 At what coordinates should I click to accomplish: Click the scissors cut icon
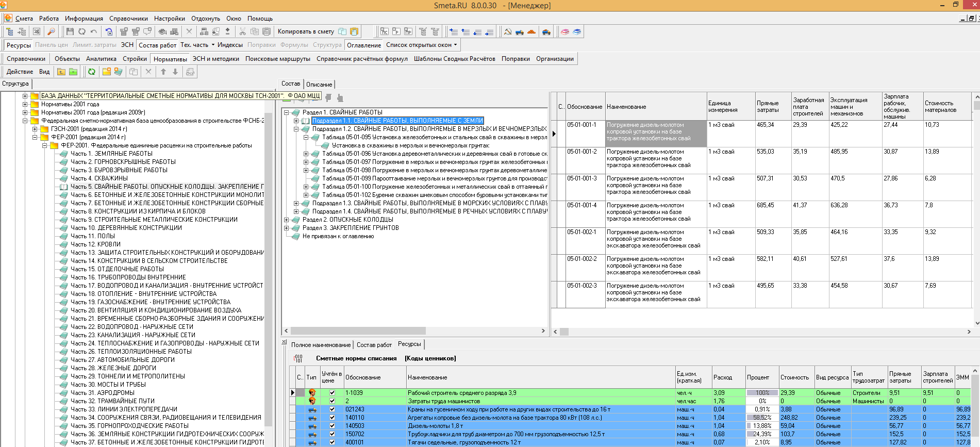[242, 32]
